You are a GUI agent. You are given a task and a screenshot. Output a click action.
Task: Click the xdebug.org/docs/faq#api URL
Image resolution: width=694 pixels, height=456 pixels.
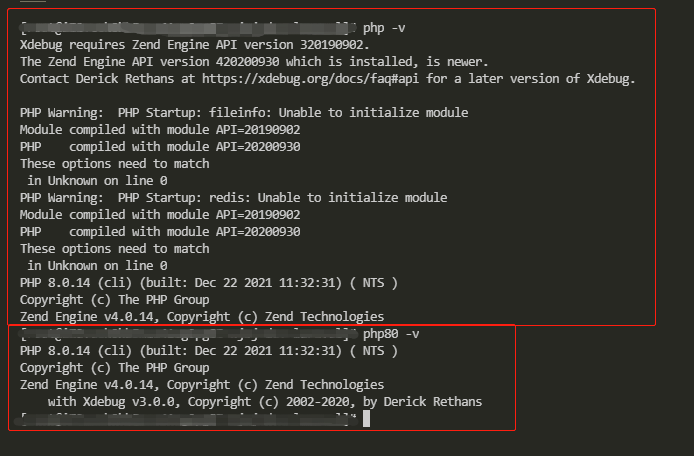tap(310, 79)
